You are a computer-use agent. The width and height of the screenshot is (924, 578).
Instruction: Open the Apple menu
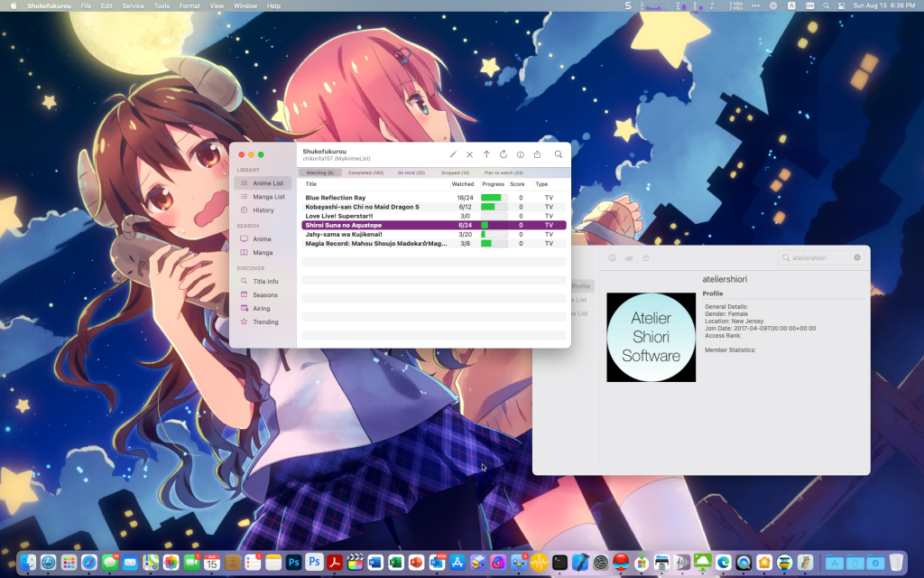click(13, 6)
